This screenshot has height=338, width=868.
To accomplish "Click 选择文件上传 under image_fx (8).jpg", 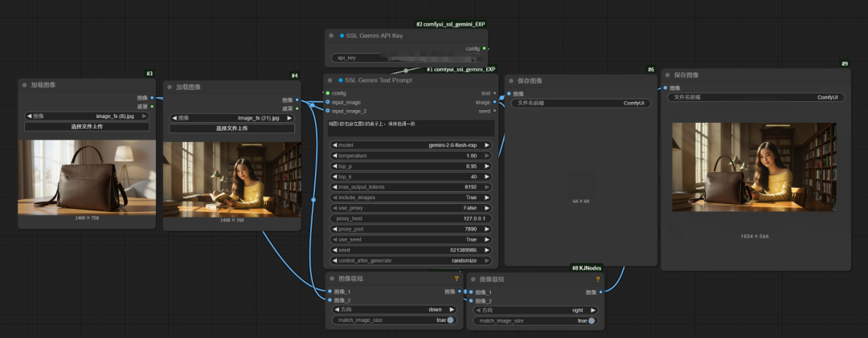I will point(87,127).
